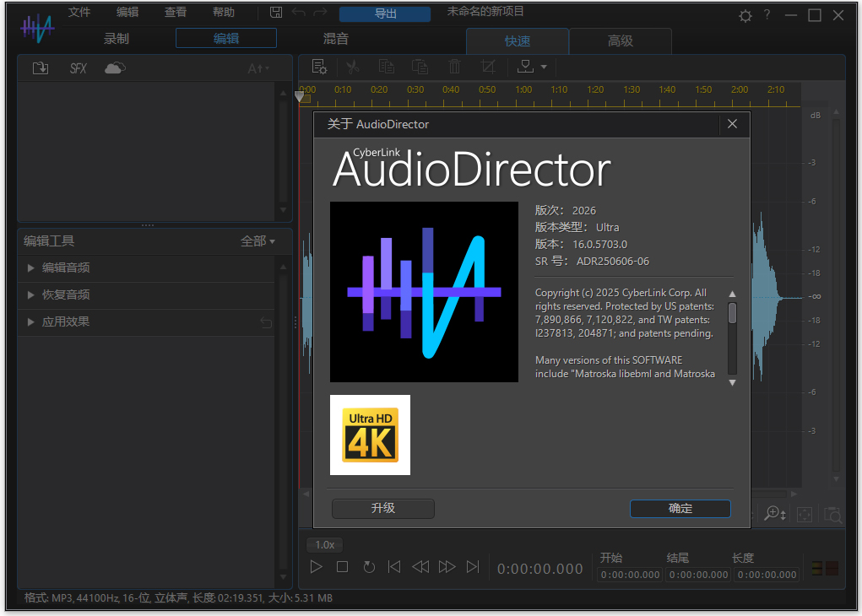Open the 全部 filter dropdown
The width and height of the screenshot is (862, 616).
coord(258,241)
